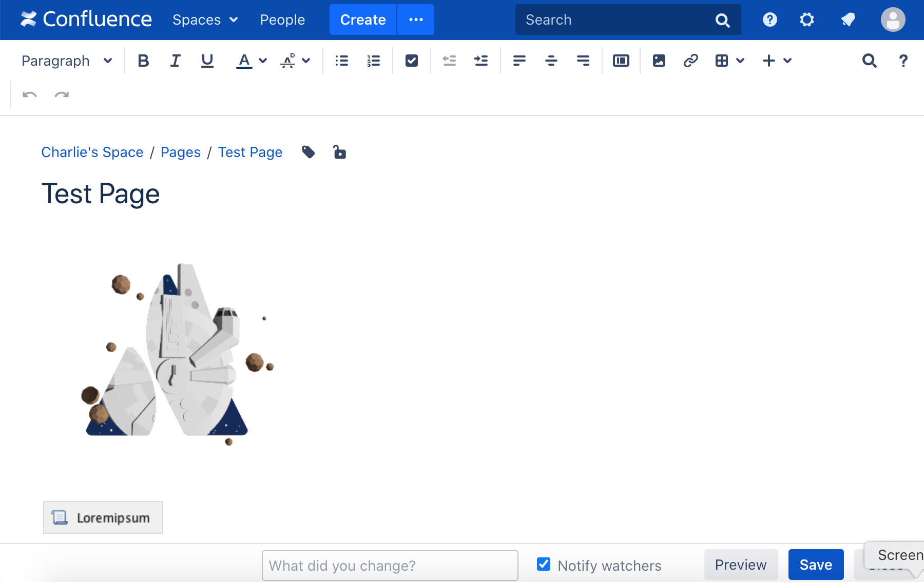Open the user profile avatar menu
924x582 pixels.
[x=893, y=20]
